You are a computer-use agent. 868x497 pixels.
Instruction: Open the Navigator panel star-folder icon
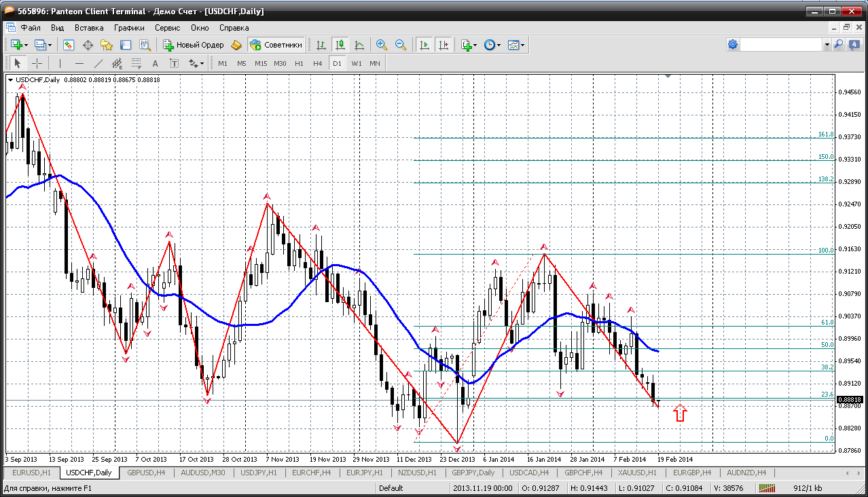point(107,45)
